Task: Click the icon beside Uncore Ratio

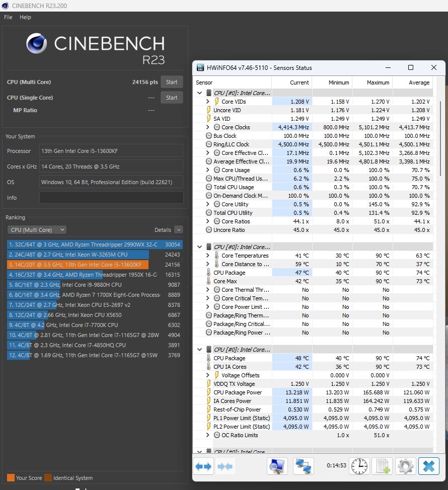Action: click(x=209, y=230)
